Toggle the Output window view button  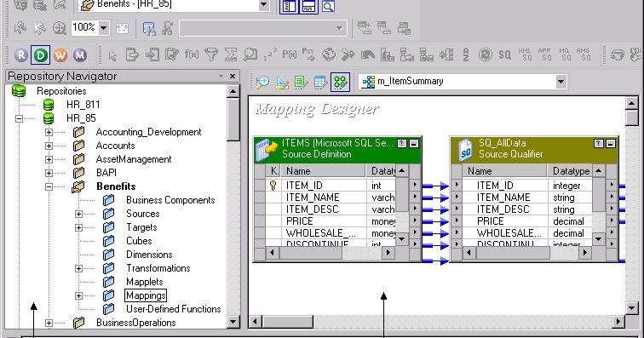(x=308, y=6)
